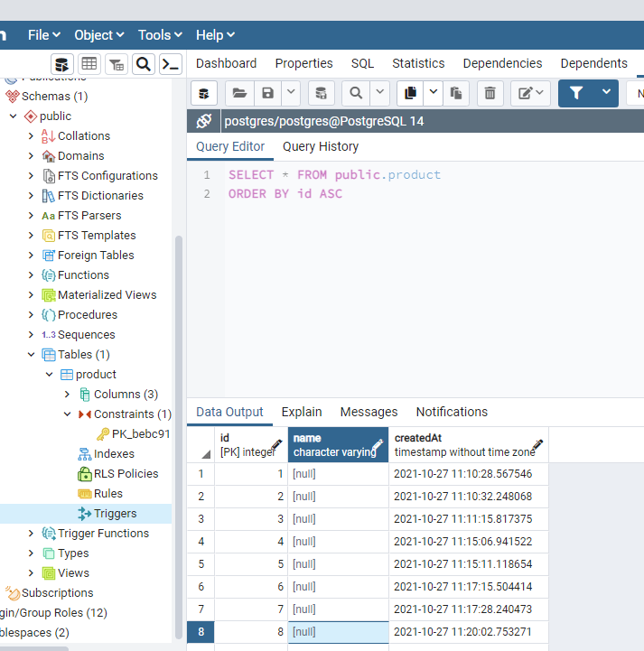Switch to the Messages tab
The width and height of the screenshot is (644, 651).
(x=369, y=412)
